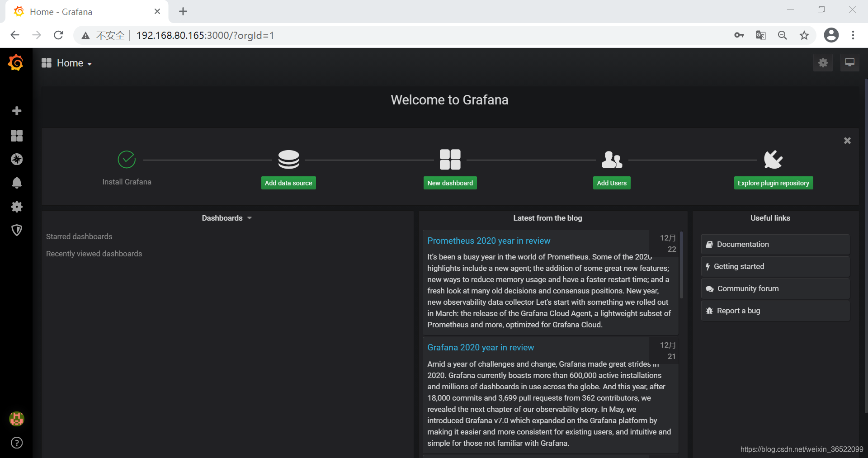This screenshot has height=458, width=868.
Task: Open browser zoom magnifier icon
Action: [x=783, y=35]
